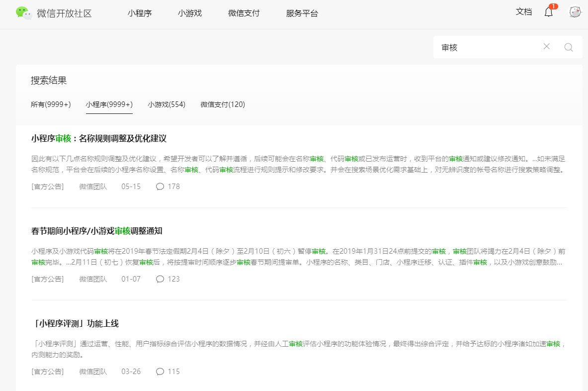Open post 春节期间小程序/小游戏审核调整通知
Screen dimensions: 588x391
click(97, 231)
